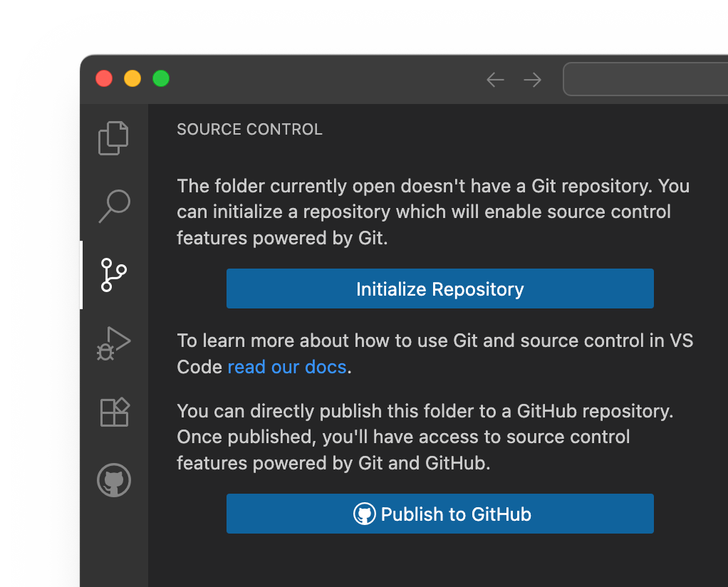Open the "read our docs" link

coord(286,368)
